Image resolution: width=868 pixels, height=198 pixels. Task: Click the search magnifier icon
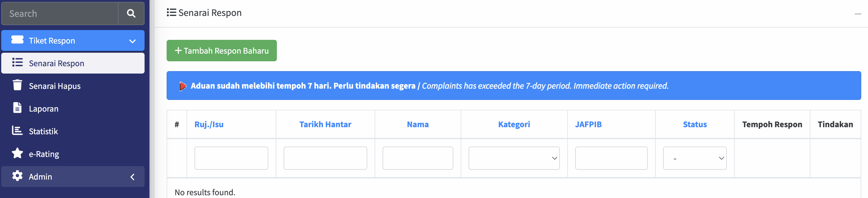(131, 13)
